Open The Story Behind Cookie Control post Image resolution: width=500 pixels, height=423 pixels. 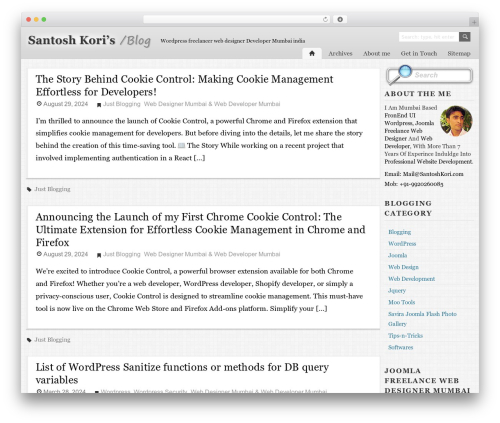(x=184, y=85)
